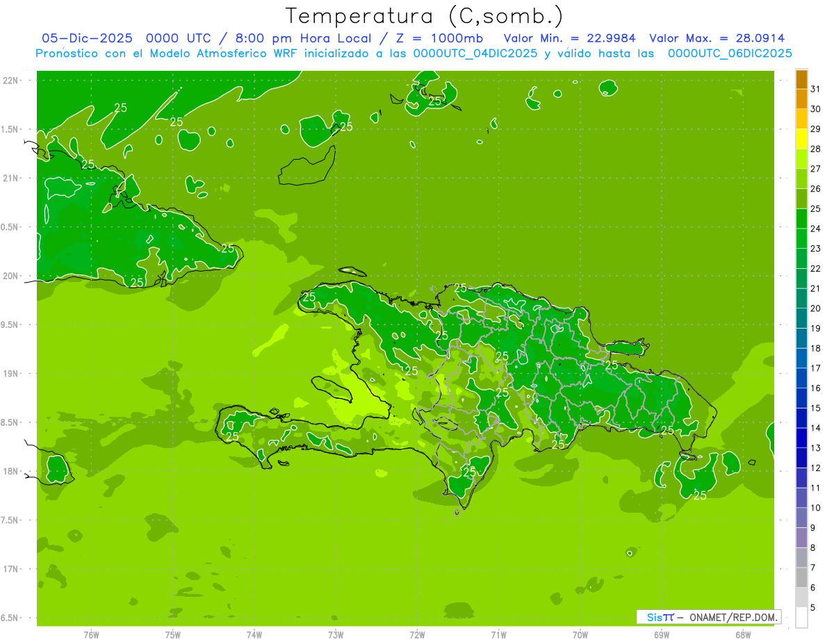Click the '17N' latitude label
Screen dimensions: 834x644
pyautogui.click(x=11, y=569)
